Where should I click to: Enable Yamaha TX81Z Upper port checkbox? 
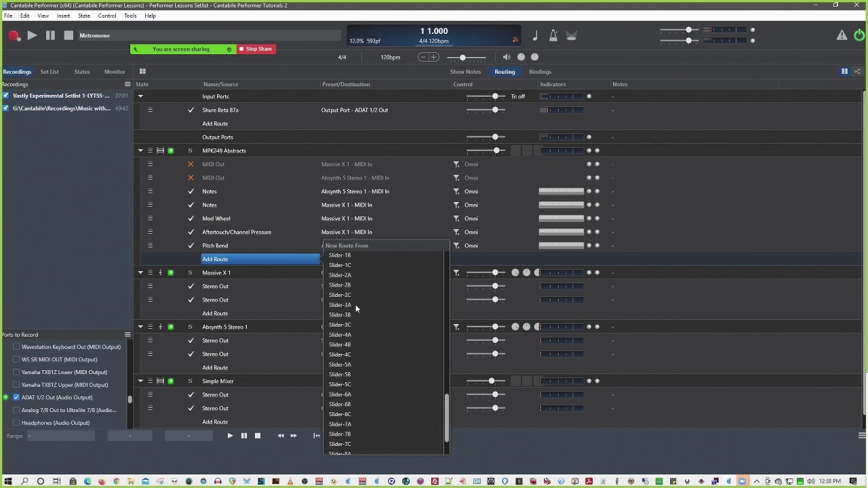16,385
